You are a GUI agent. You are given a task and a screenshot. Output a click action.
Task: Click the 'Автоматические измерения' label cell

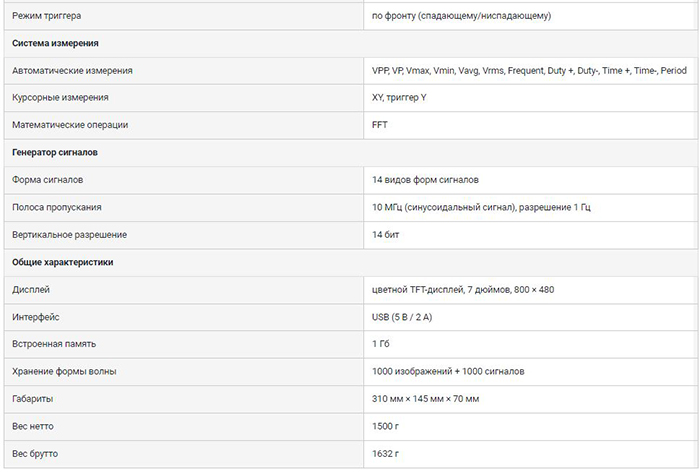(x=72, y=71)
